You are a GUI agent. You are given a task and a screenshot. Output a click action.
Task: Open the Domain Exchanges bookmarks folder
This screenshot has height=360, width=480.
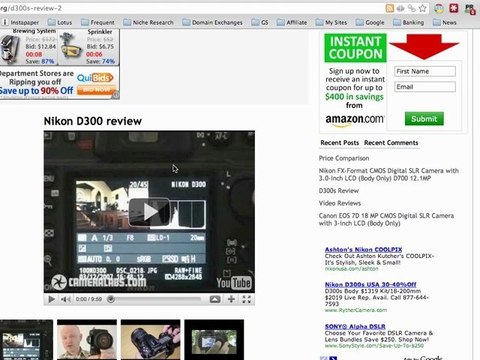212,22
